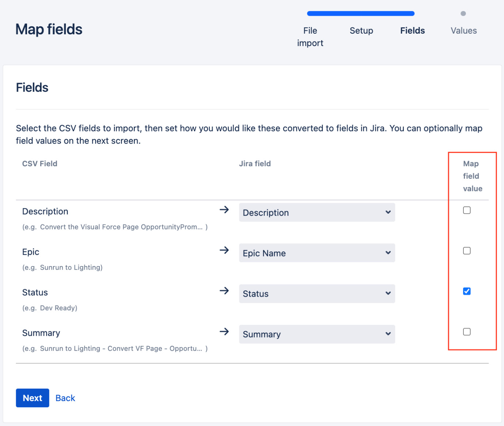The height and width of the screenshot is (426, 504).
Task: Open the Description Jira field dropdown
Action: 317,213
